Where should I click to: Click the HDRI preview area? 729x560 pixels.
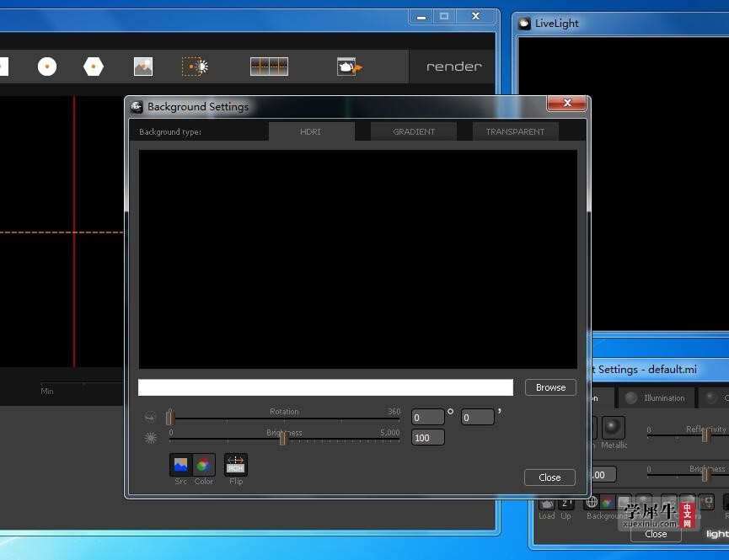click(358, 259)
